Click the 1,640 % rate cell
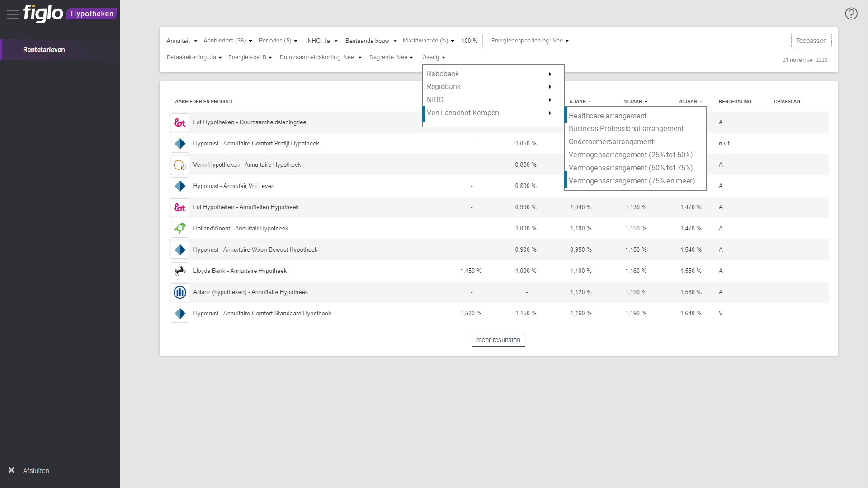 pos(691,314)
